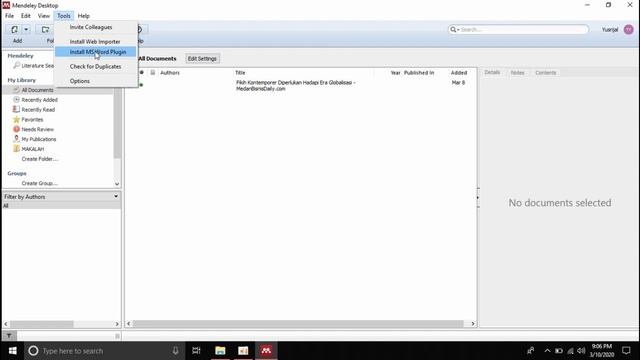Click the left panel horizontal scrollbar right arrow
The image size is (640, 360).
[117, 324]
